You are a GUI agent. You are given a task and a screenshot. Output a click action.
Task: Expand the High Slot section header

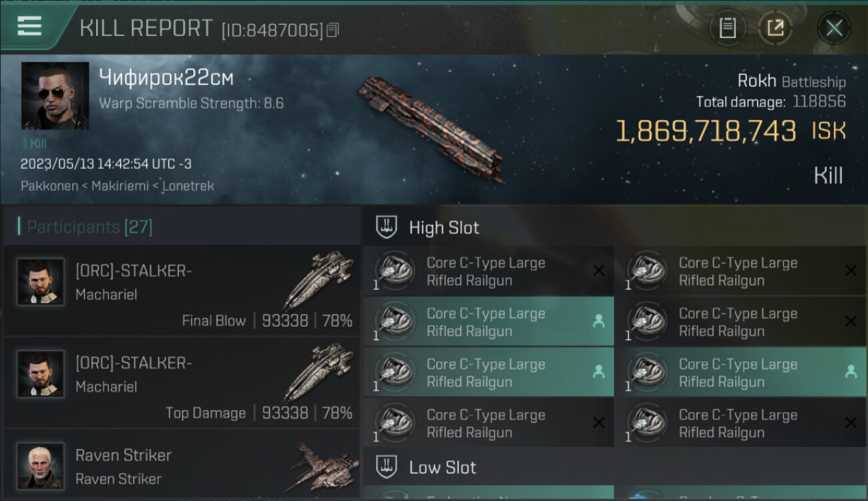[614, 227]
